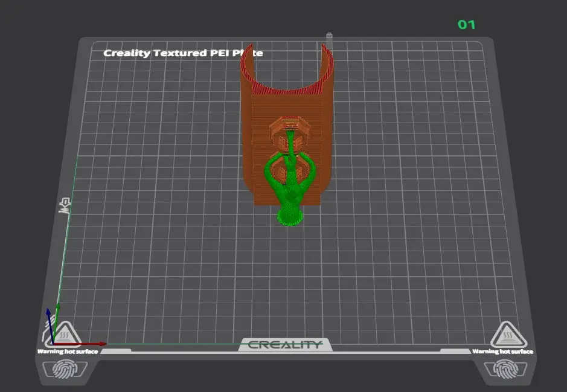
Task: Click the "Creality Textured PEI Plate" label
Action: [183, 53]
